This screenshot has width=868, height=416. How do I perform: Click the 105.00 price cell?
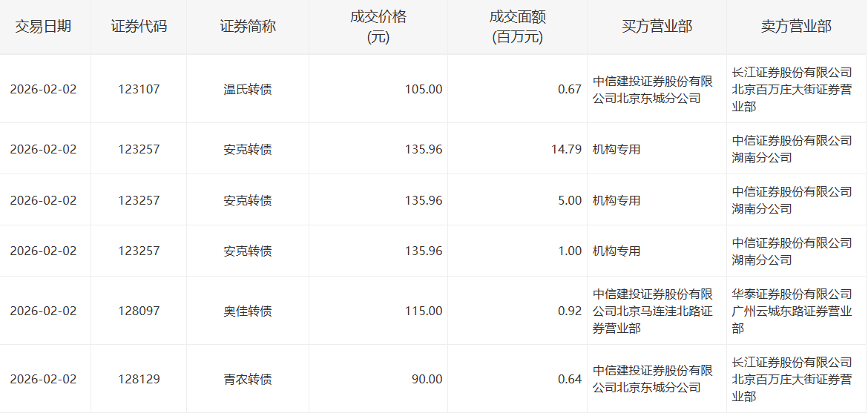click(x=424, y=89)
